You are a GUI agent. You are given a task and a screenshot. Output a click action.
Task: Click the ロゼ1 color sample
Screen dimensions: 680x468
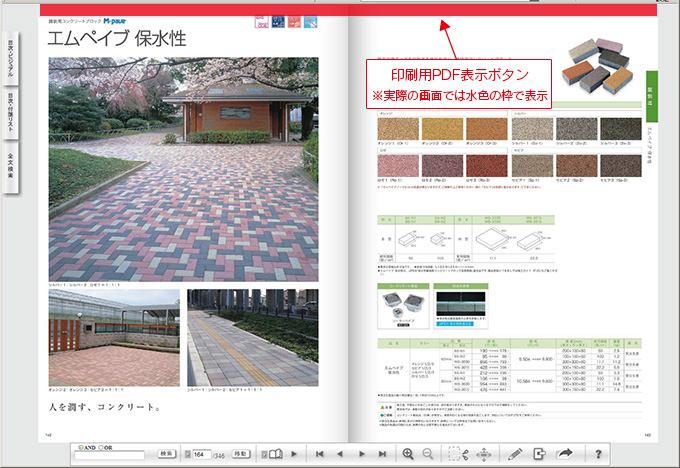pos(398,165)
